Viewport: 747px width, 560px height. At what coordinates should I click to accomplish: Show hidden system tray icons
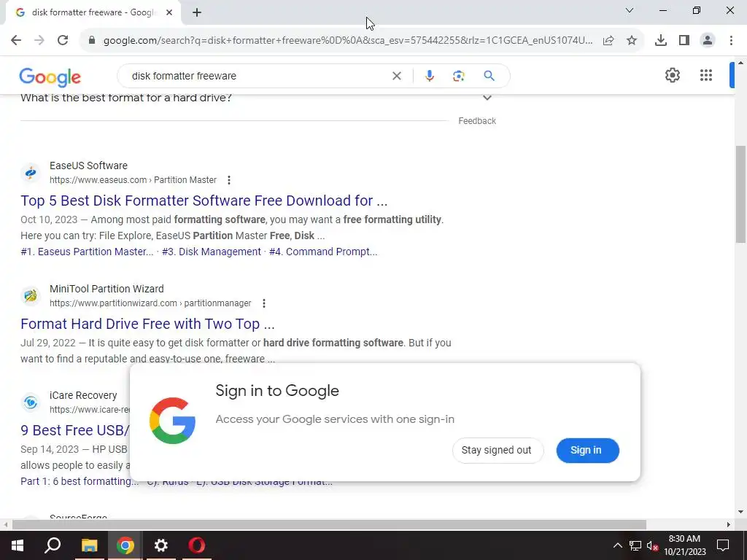click(617, 545)
